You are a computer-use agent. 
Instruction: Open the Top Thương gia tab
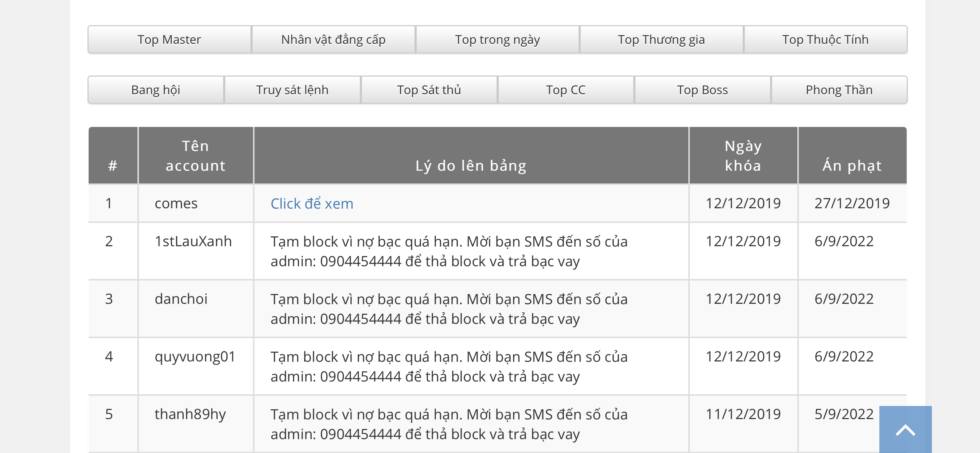point(661,40)
